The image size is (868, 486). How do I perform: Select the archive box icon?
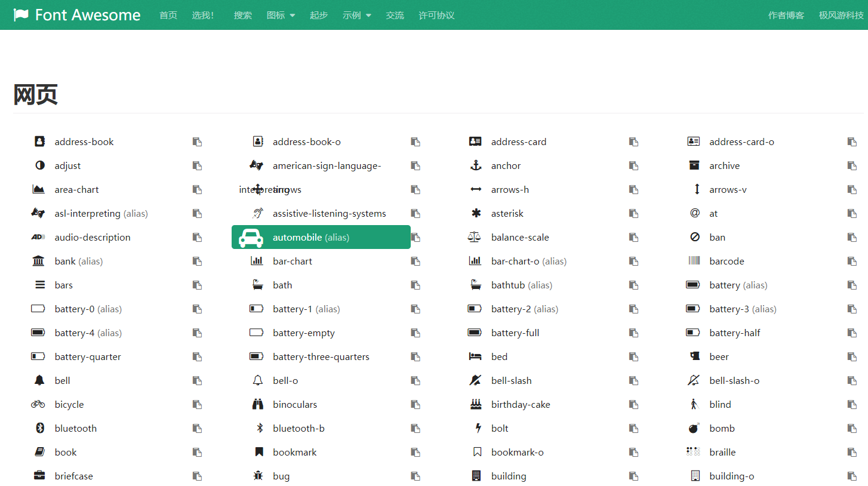point(694,165)
